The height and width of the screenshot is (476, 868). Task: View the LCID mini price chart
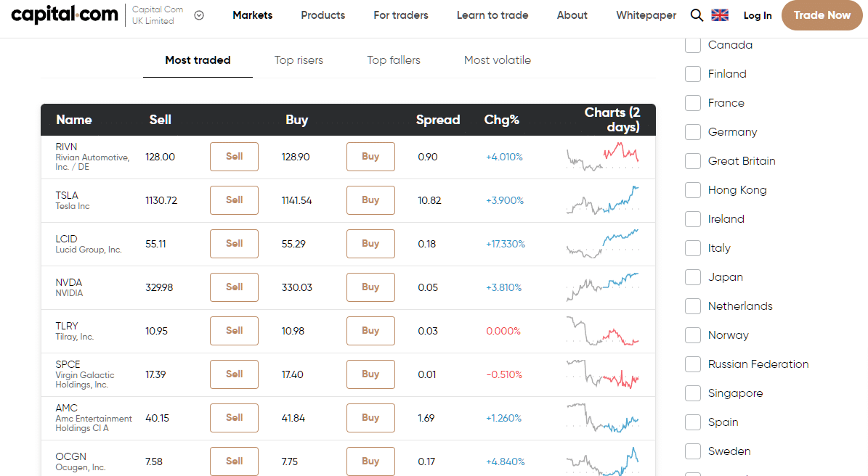click(603, 244)
